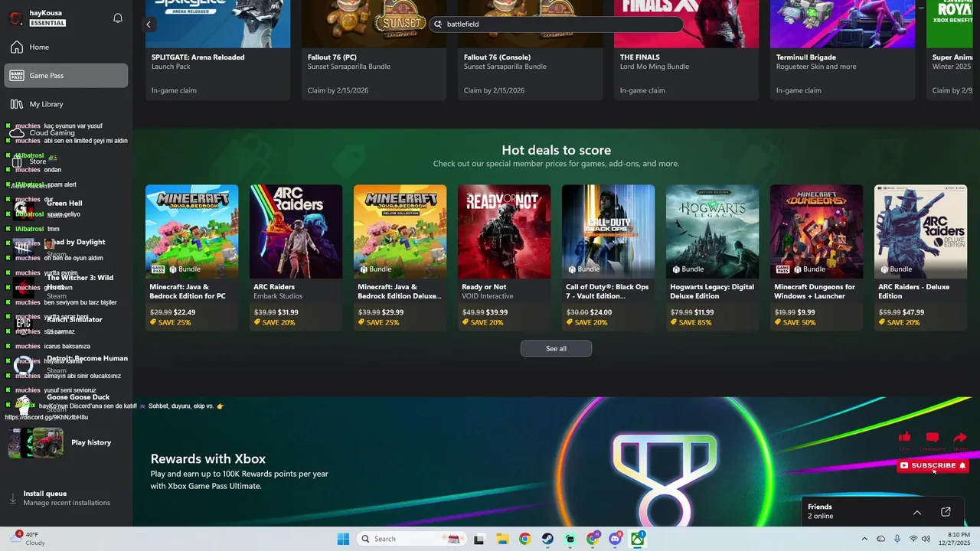The image size is (980, 551).
Task: Open Play history in the sidebar
Action: (x=67, y=442)
